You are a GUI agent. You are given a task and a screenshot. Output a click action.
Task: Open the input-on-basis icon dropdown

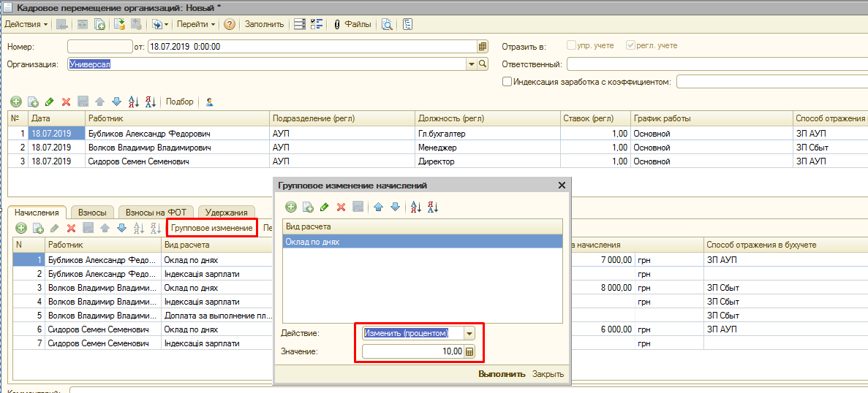(160, 24)
